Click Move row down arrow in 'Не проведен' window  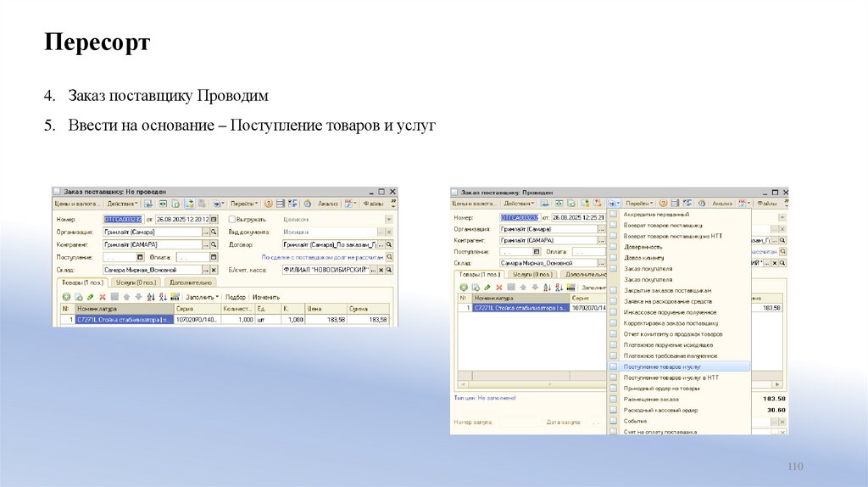tap(138, 297)
